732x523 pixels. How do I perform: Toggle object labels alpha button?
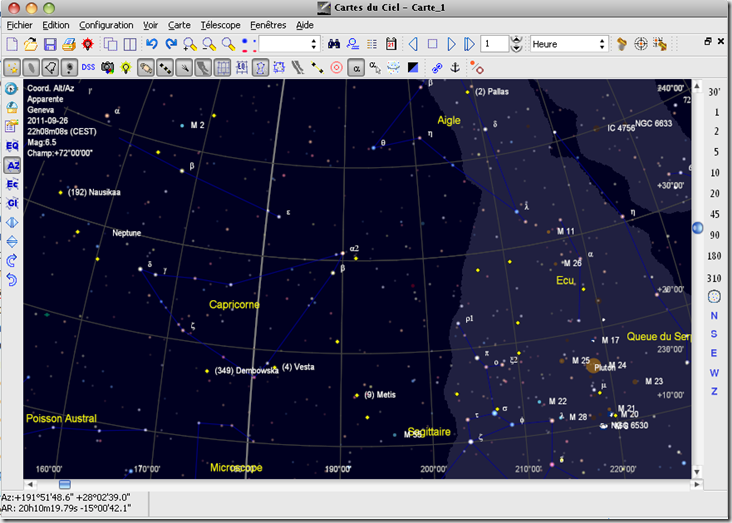[x=356, y=68]
